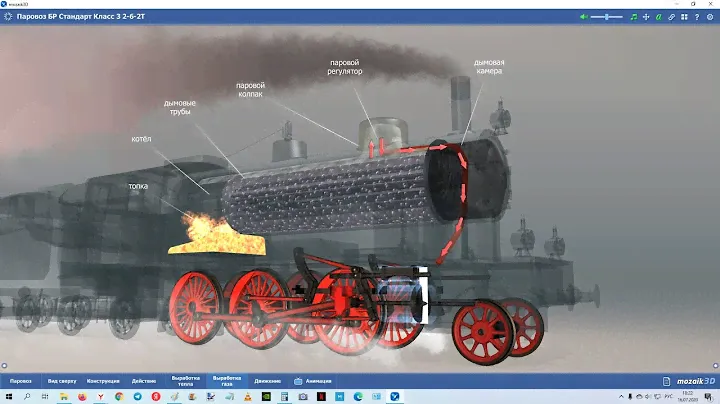The image size is (720, 404).
Task: Select the 'Действие' tab
Action: tap(143, 381)
